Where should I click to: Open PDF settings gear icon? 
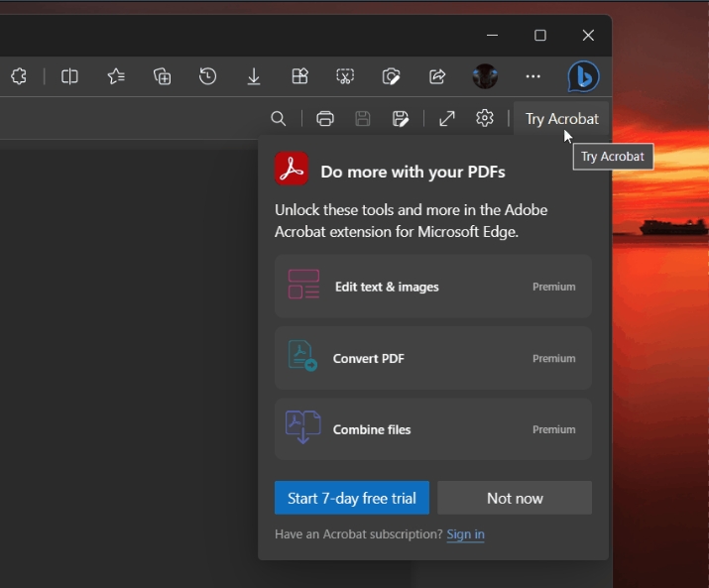[485, 118]
